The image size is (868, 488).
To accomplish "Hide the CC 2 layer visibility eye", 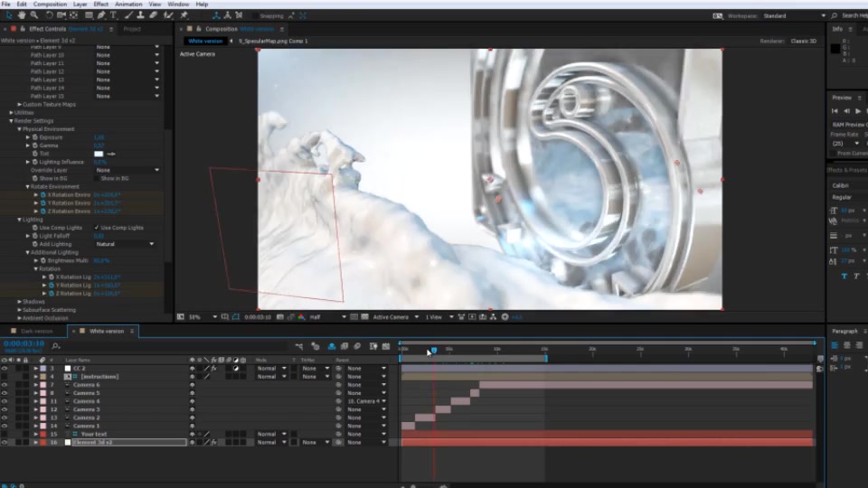I will pyautogui.click(x=5, y=369).
